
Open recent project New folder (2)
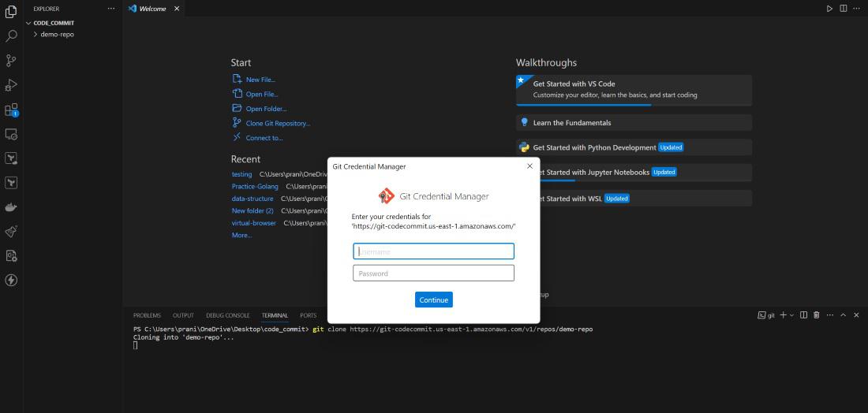[x=253, y=210]
